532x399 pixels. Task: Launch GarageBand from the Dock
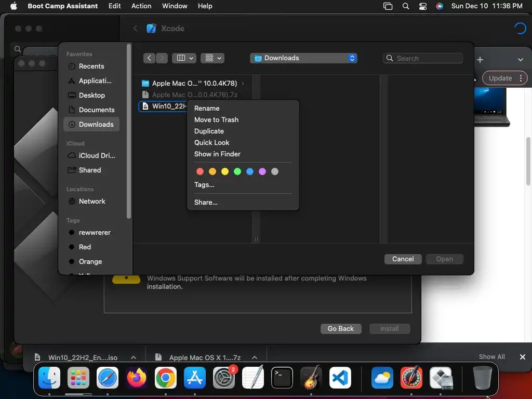pyautogui.click(x=311, y=377)
